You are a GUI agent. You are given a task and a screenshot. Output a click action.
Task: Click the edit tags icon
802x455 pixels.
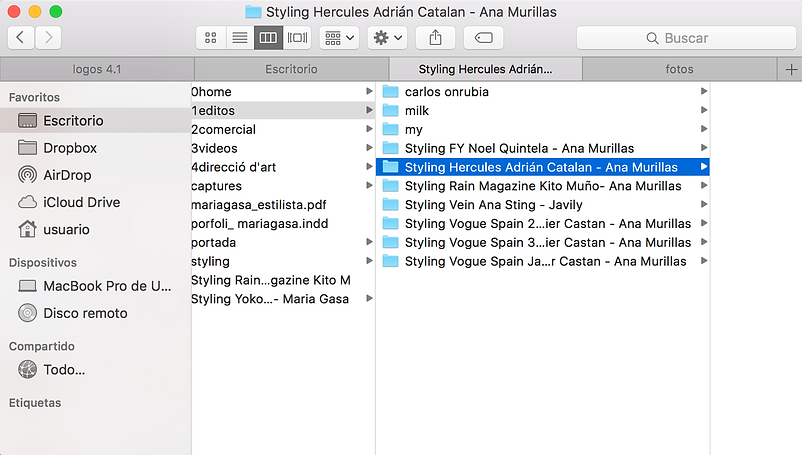pyautogui.click(x=483, y=38)
